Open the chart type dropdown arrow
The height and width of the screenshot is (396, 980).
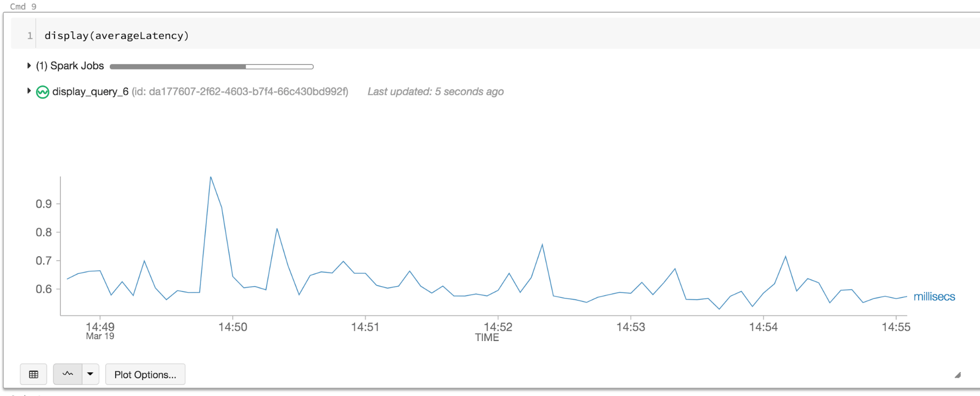(90, 374)
